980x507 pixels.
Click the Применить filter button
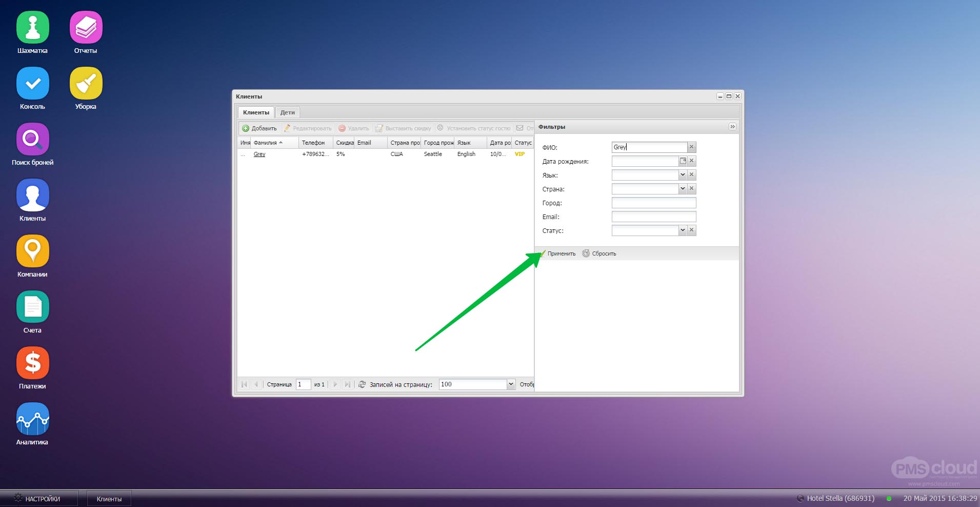[x=557, y=254]
